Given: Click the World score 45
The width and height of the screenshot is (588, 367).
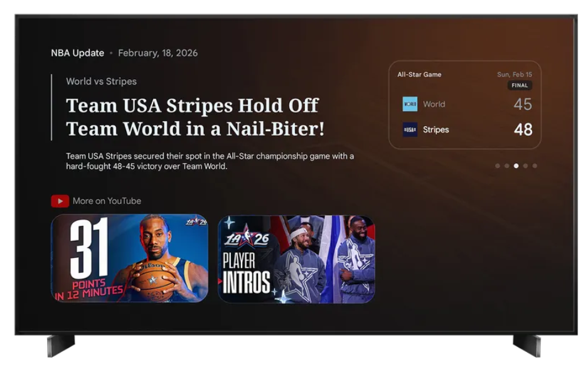Looking at the screenshot, I should coord(523,104).
